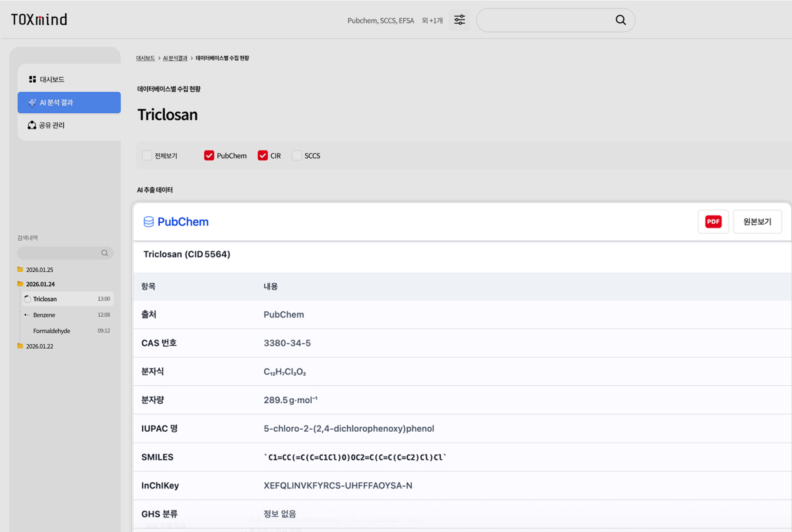Click the 13:00 timestamp on Triclosan
The width and height of the screenshot is (792, 532).
[x=104, y=299]
